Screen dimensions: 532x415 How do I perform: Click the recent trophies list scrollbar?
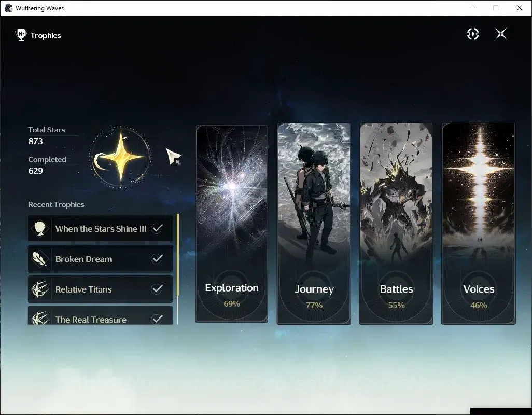[x=178, y=269]
